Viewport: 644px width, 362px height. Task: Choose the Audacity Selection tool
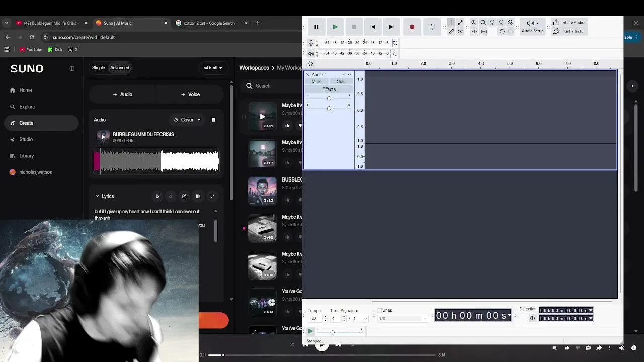click(451, 23)
